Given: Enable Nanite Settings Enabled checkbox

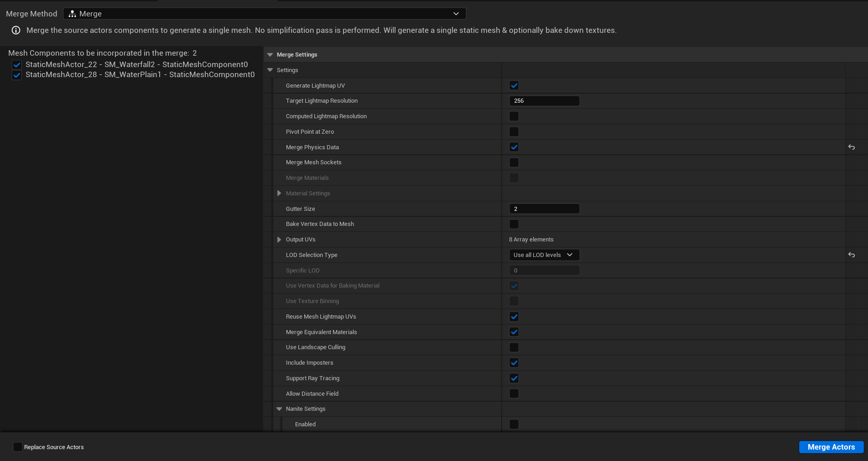Looking at the screenshot, I should 514,424.
